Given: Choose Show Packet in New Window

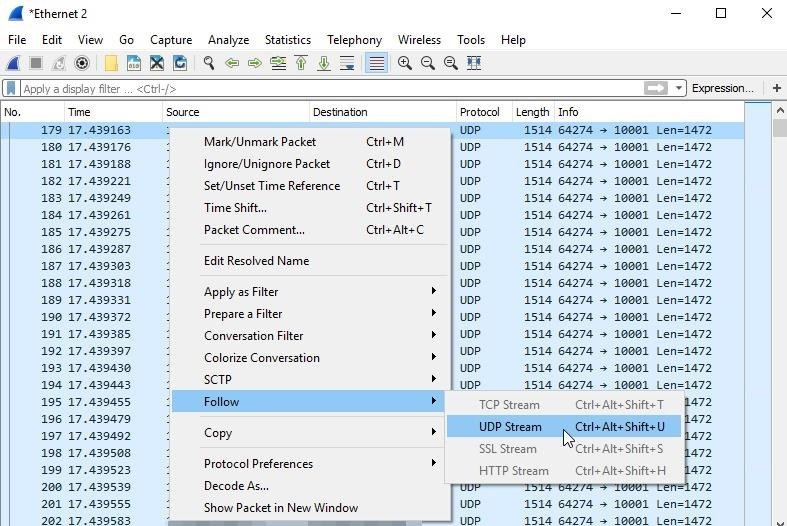Looking at the screenshot, I should pyautogui.click(x=309, y=508).
